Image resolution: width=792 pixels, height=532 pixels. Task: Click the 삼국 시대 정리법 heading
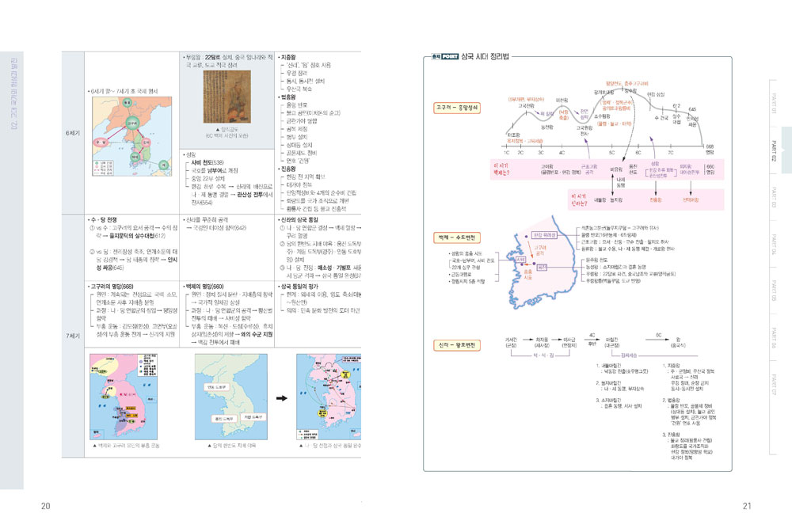point(485,56)
